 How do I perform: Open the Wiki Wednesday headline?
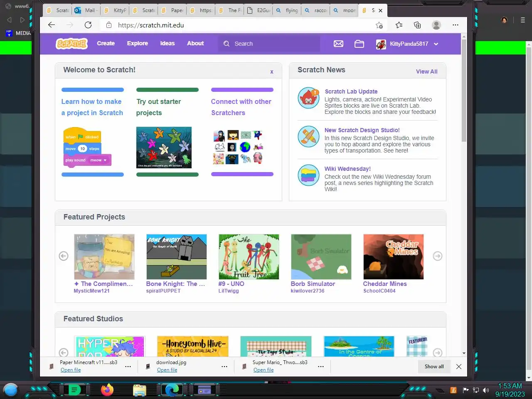347,169
